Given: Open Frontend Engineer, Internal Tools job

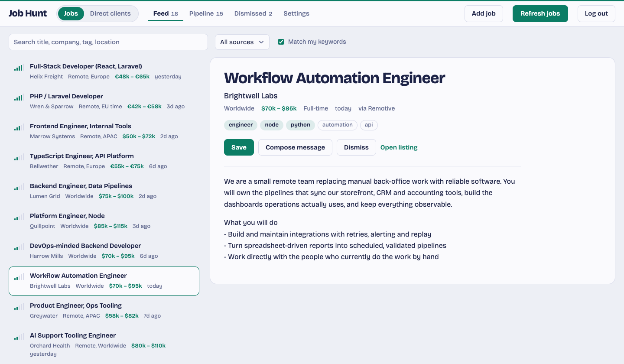Looking at the screenshot, I should (104, 131).
